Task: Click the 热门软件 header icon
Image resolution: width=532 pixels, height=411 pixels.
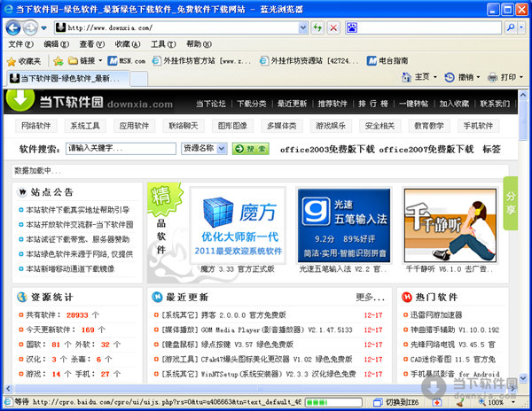Action: click(x=406, y=297)
